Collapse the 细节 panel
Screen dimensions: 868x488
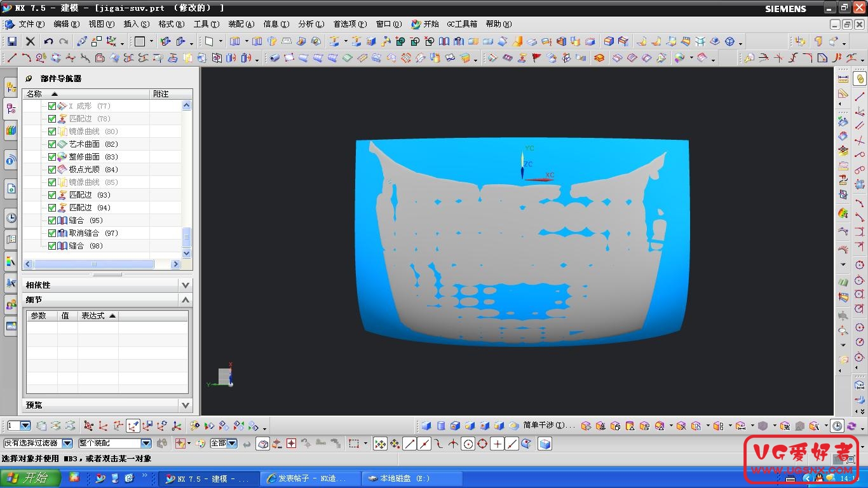click(186, 300)
